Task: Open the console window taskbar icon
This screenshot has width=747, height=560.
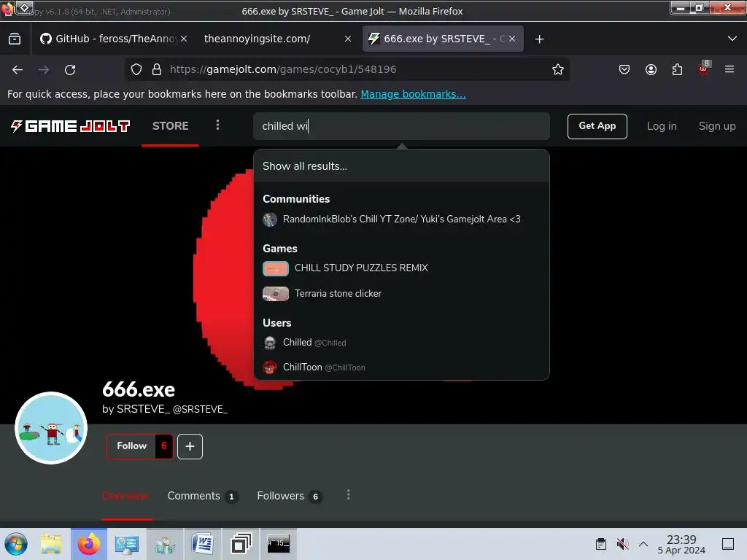Action: coord(278,544)
